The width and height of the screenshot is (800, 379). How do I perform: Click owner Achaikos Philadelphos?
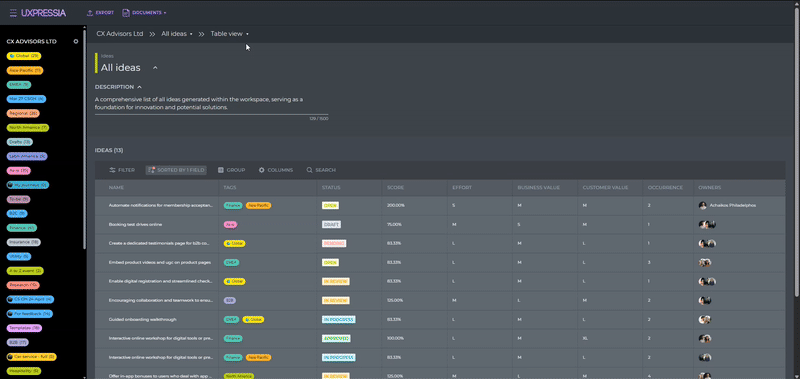727,205
